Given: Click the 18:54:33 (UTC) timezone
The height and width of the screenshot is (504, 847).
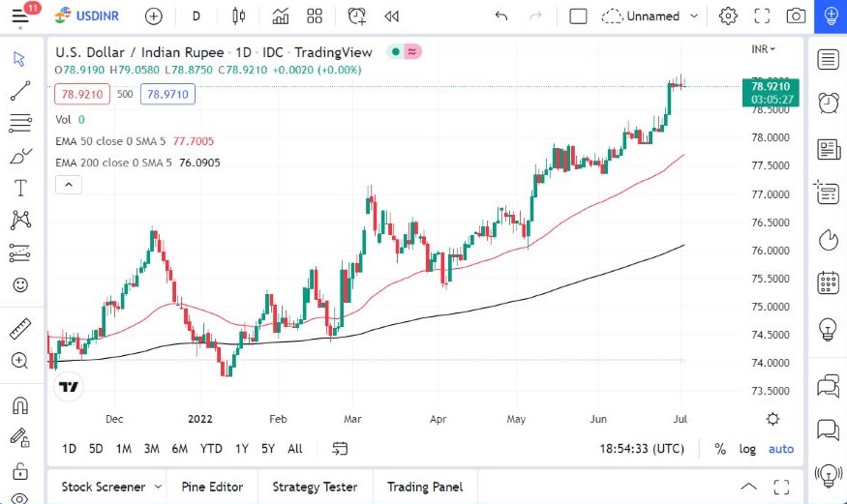Looking at the screenshot, I should [x=641, y=449].
